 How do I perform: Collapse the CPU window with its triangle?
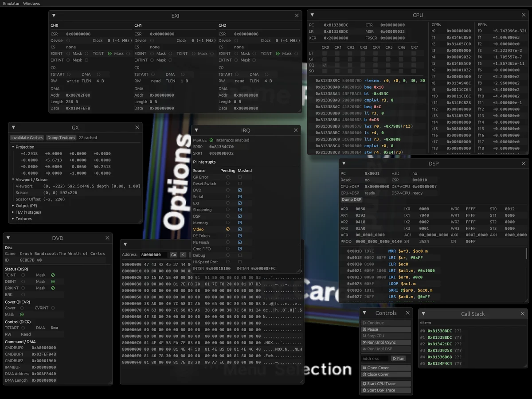click(312, 15)
